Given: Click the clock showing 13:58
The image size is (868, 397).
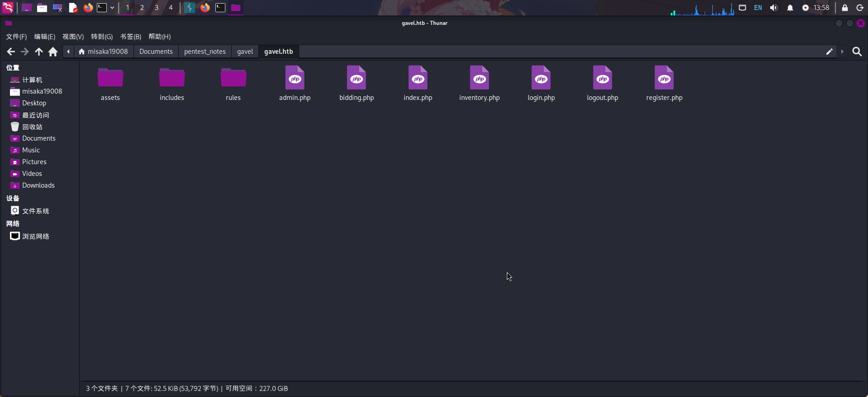Looking at the screenshot, I should coord(821,8).
